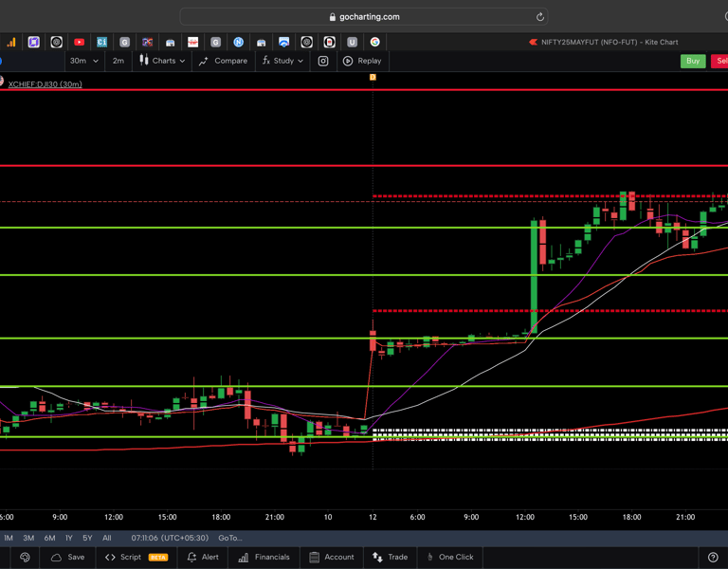This screenshot has height=569, width=728.
Task: Set chart range to 3M
Action: point(28,538)
